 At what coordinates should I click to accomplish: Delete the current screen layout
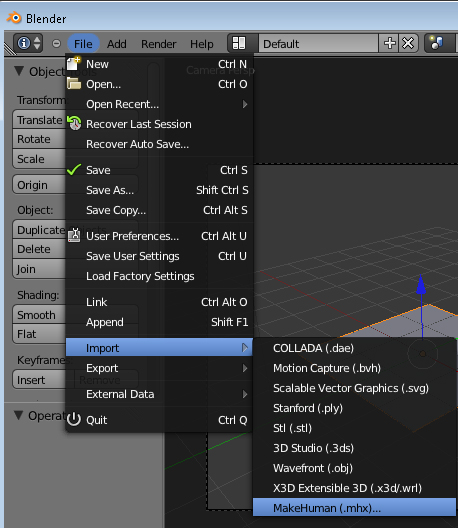(408, 43)
